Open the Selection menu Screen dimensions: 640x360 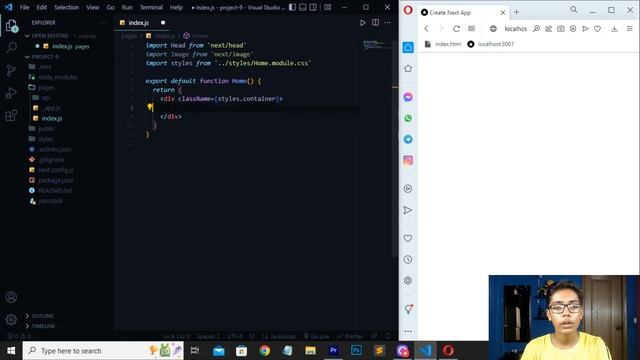pyautogui.click(x=67, y=7)
